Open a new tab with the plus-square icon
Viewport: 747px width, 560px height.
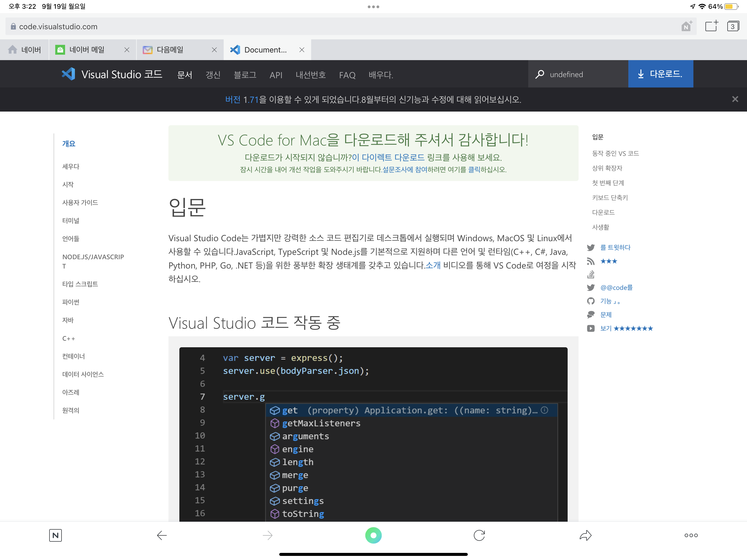coord(711,26)
